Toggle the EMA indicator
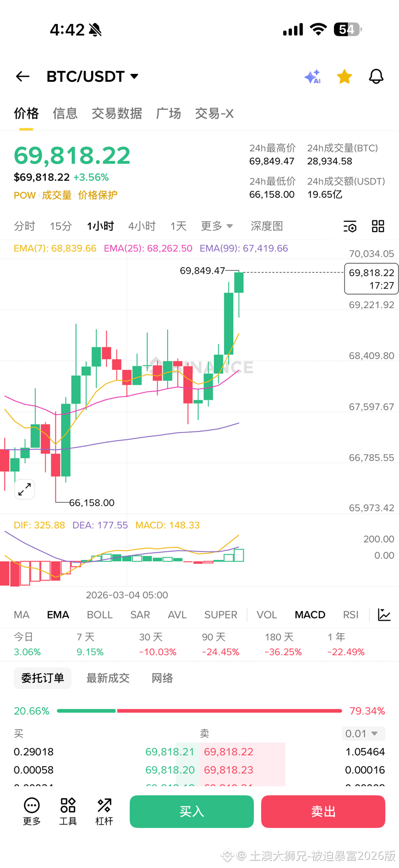 pyautogui.click(x=58, y=615)
